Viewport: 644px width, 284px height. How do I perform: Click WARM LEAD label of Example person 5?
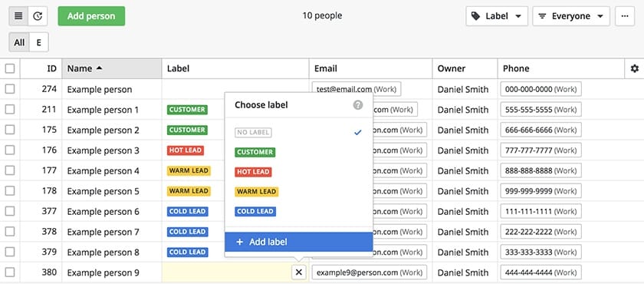coord(189,191)
